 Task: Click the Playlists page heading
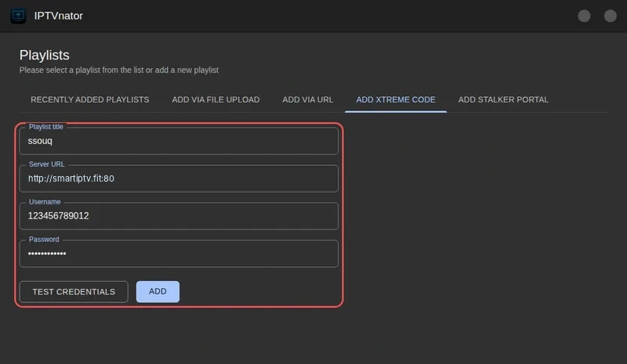coord(45,55)
